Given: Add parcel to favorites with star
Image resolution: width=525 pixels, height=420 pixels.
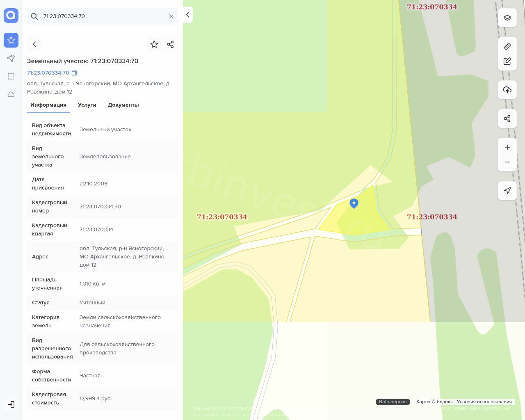Looking at the screenshot, I should 154,44.
